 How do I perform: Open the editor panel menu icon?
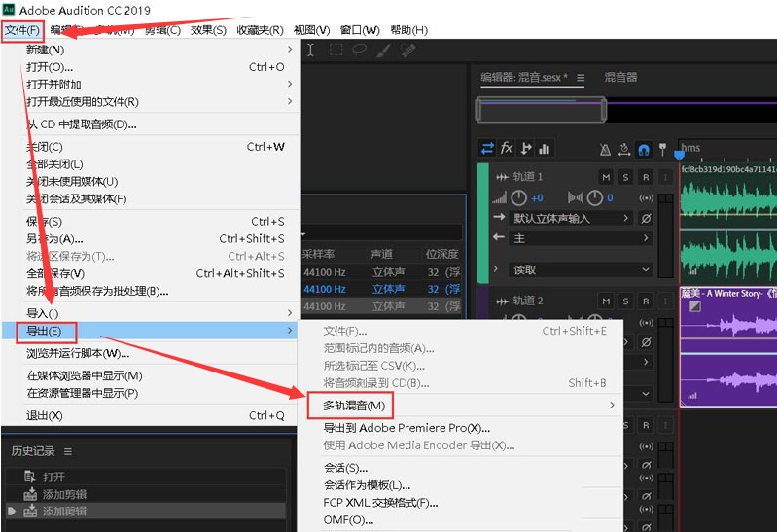581,78
